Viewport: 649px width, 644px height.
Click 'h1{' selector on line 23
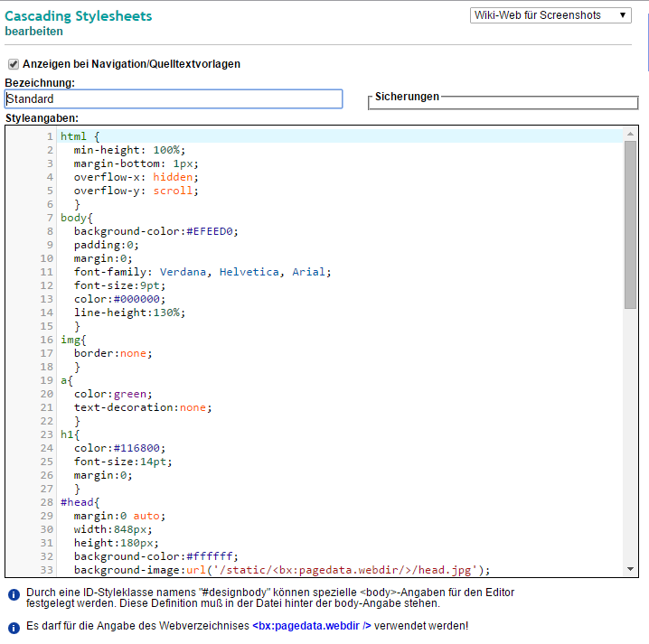point(70,434)
